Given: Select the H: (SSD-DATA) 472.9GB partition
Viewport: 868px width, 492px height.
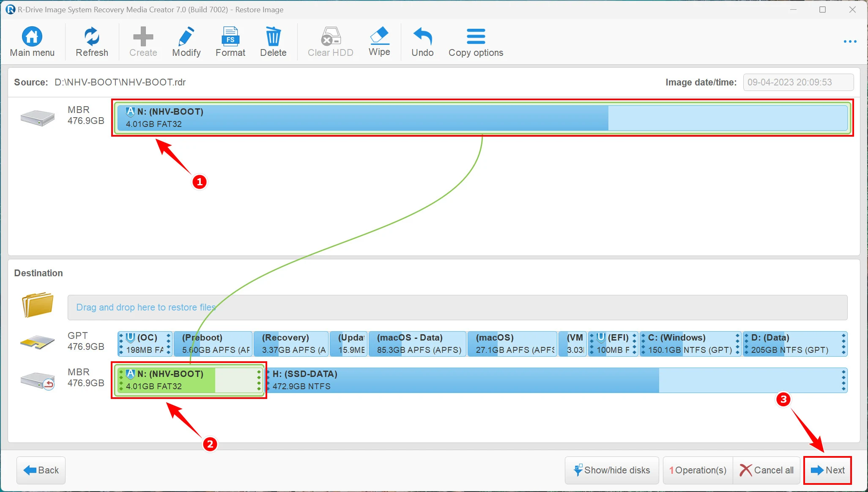Looking at the screenshot, I should coord(556,380).
